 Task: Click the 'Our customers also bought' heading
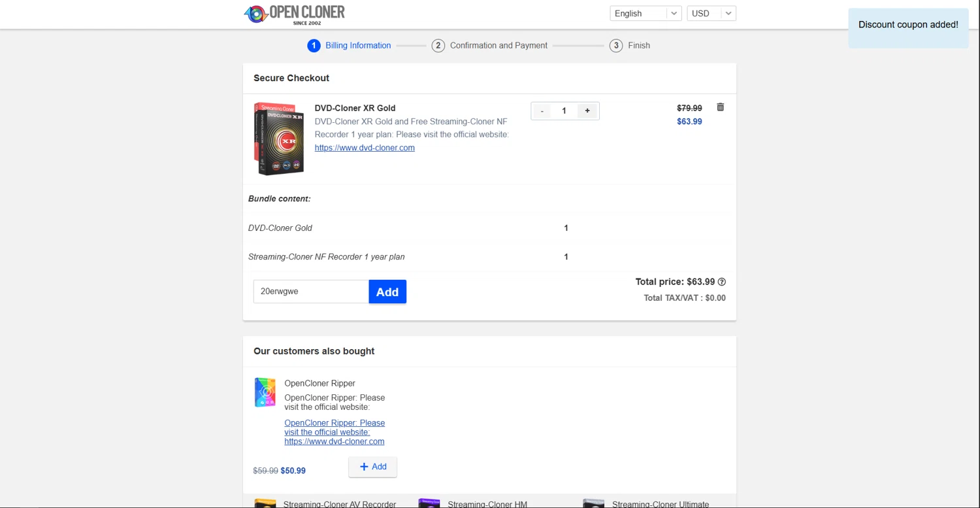[314, 351]
